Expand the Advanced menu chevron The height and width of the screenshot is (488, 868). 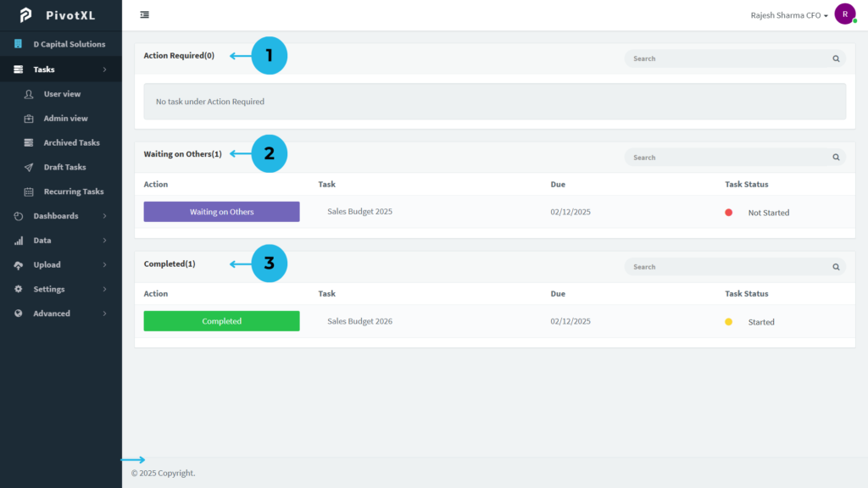click(104, 313)
